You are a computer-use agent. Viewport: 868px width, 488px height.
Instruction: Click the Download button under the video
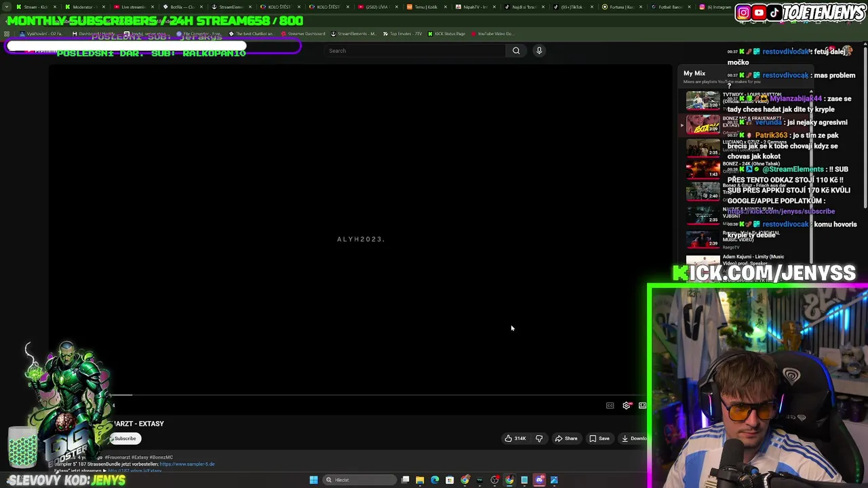click(x=634, y=439)
